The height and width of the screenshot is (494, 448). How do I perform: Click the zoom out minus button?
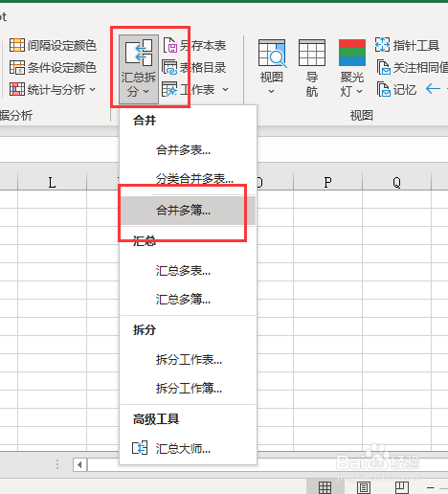click(431, 487)
